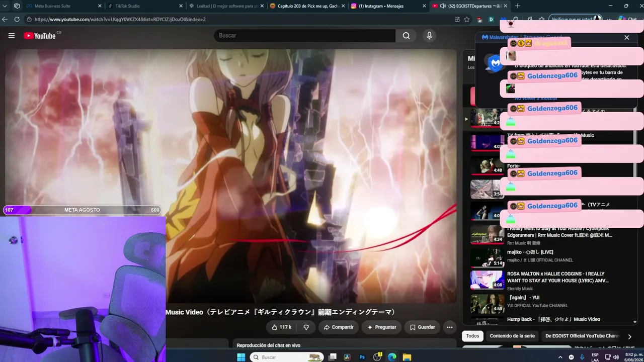Dislike the video with thumbs-down button
This screenshot has height=362, width=644.
[306, 327]
